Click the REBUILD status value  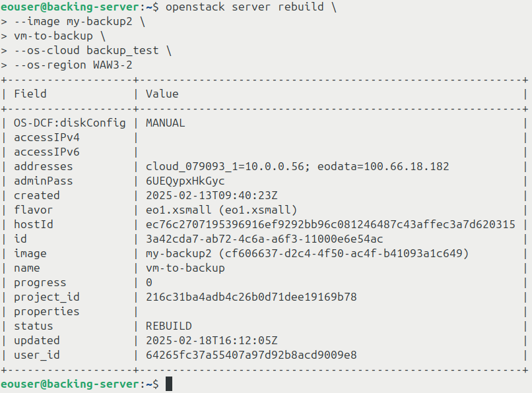coord(168,326)
